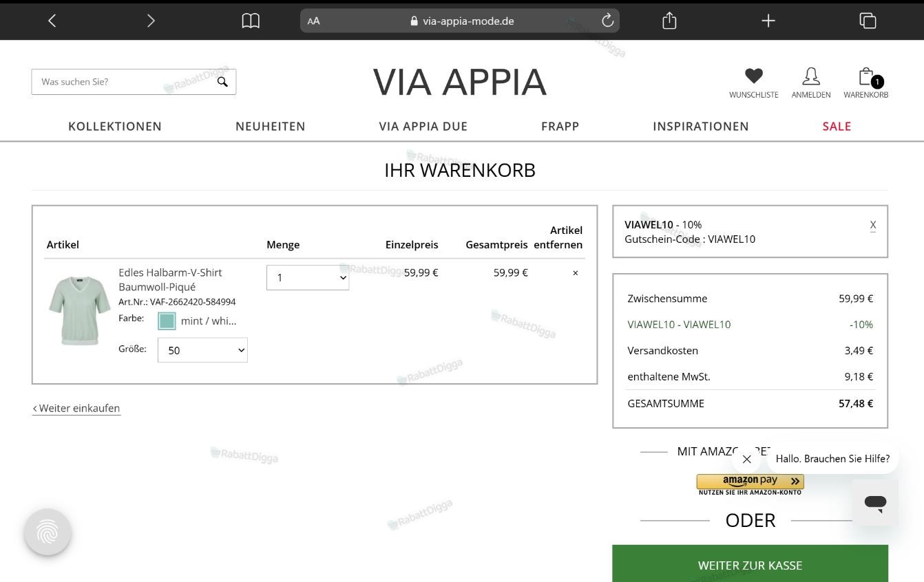
Task: Open the Warenkorb bag icon
Action: click(x=868, y=77)
